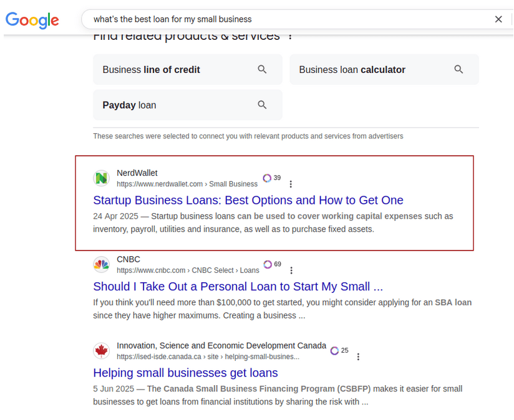
Task: Open the three-dot menu for Canada result
Action: click(x=358, y=356)
